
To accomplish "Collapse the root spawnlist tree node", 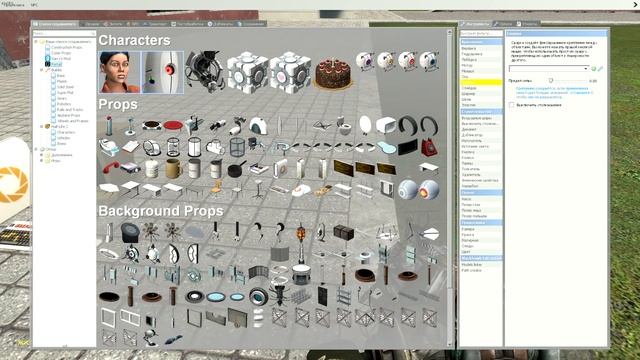I will [36, 42].
